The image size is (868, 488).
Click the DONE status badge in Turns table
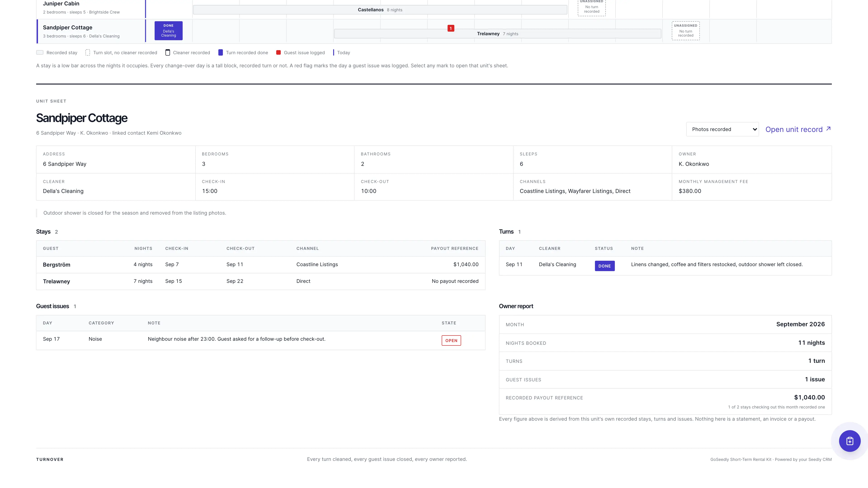[x=604, y=266]
